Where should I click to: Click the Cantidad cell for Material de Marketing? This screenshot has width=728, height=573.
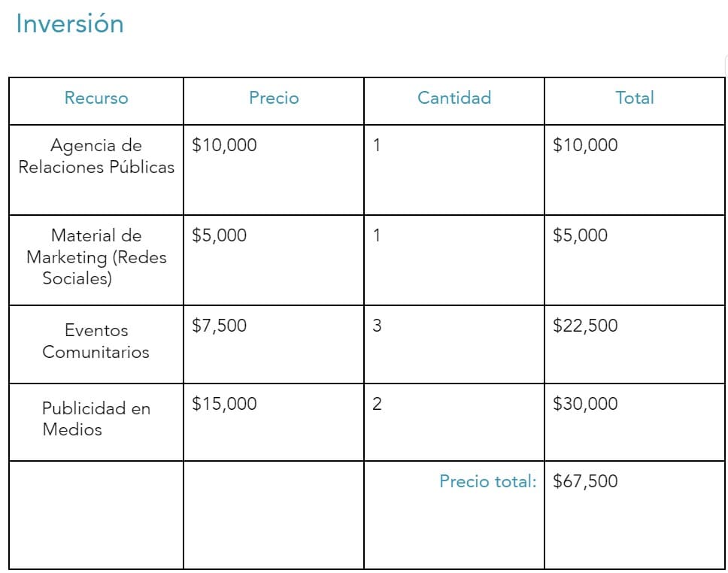[377, 235]
